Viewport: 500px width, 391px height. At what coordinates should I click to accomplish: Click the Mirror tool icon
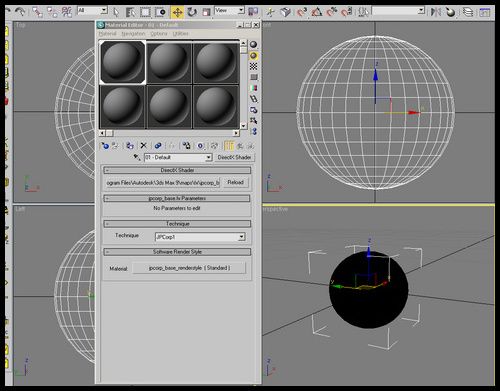tap(435, 13)
